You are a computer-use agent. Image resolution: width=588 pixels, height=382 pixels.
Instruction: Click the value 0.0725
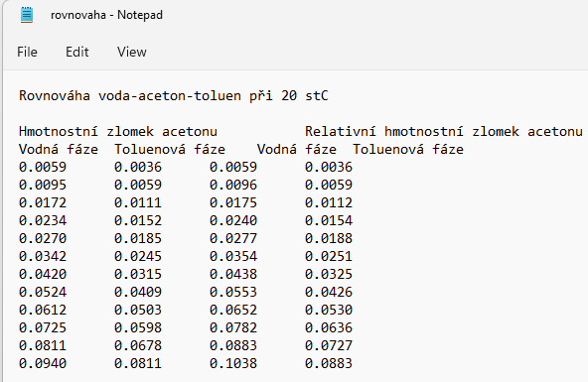[x=43, y=327]
